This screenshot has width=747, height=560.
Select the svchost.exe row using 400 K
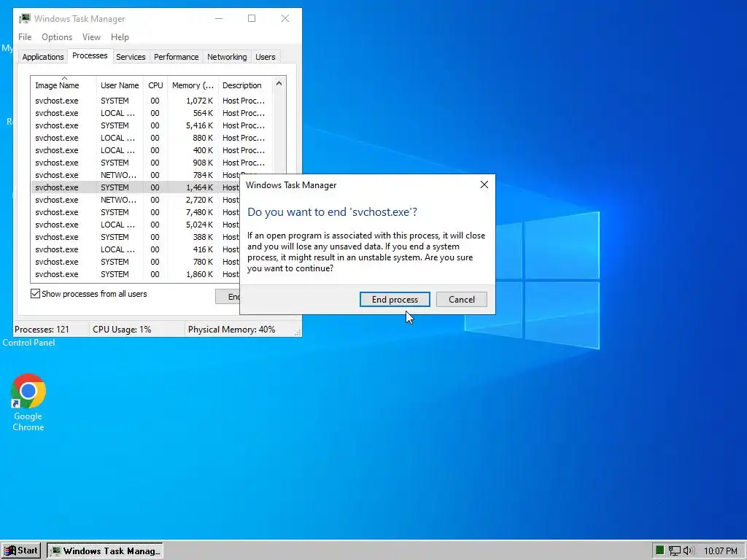coord(152,150)
